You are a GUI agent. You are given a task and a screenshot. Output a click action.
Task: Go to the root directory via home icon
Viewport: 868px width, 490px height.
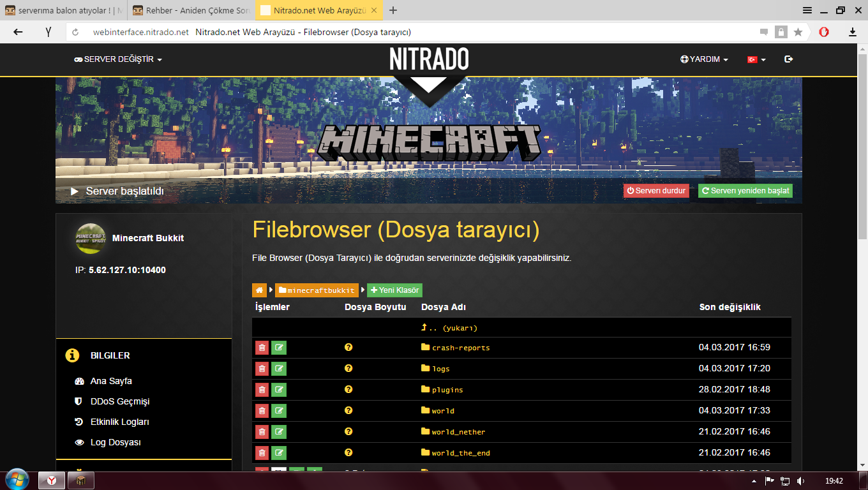point(259,290)
